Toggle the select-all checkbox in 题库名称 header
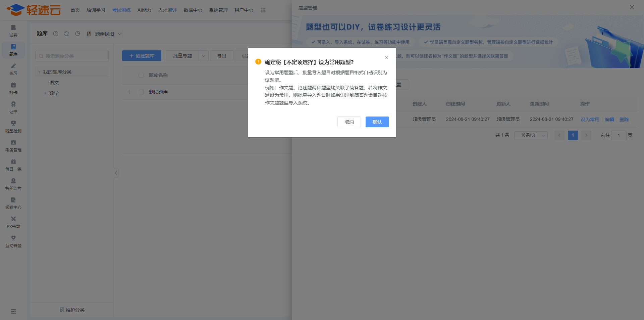The image size is (644, 320). pyautogui.click(x=141, y=75)
